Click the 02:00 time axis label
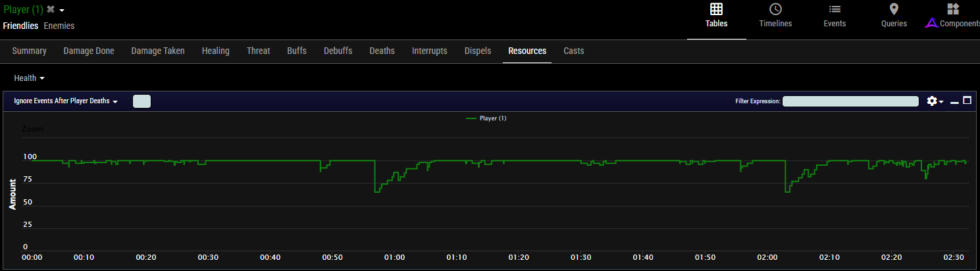Image resolution: width=980 pixels, height=271 pixels. [767, 257]
